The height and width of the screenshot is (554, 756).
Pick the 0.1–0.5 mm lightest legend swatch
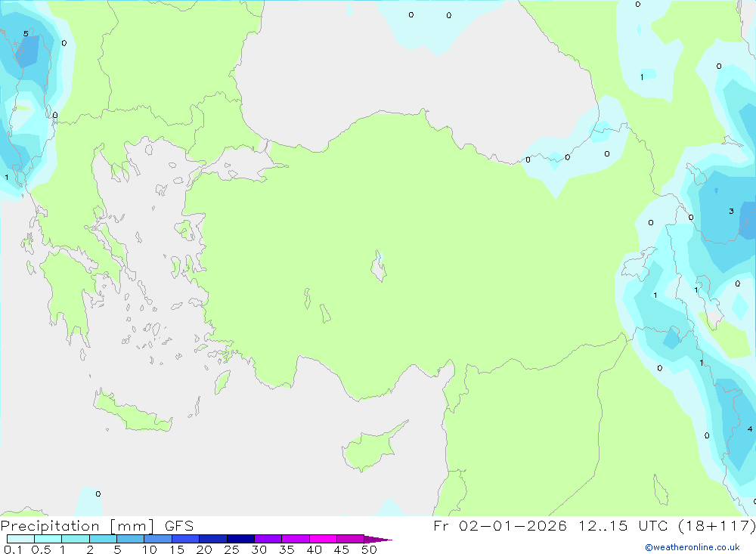pos(20,539)
